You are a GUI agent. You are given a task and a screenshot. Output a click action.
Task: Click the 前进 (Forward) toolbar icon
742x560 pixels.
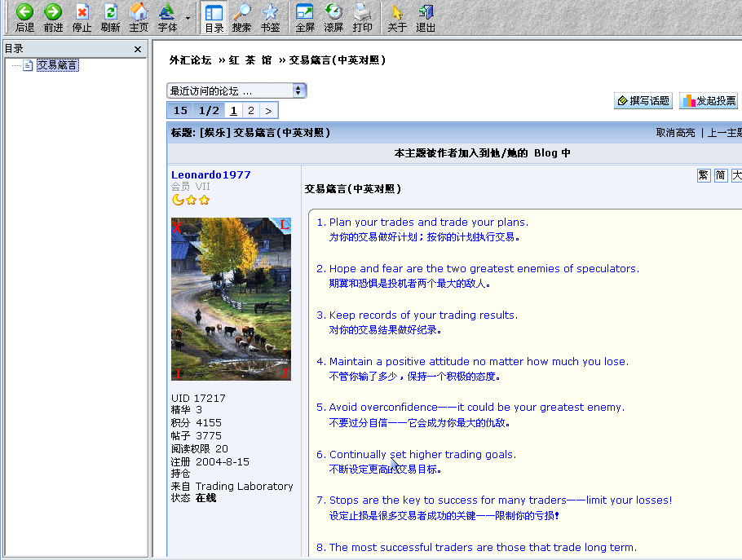point(53,17)
